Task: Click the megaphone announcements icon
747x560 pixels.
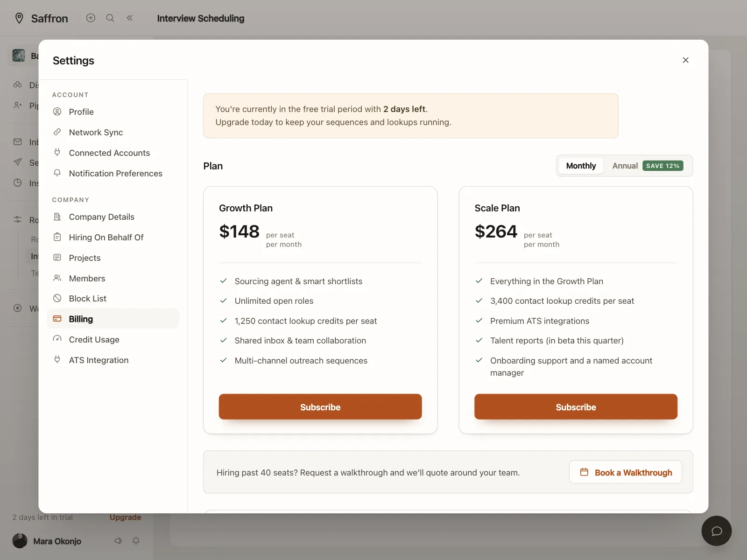Action: pos(118,540)
